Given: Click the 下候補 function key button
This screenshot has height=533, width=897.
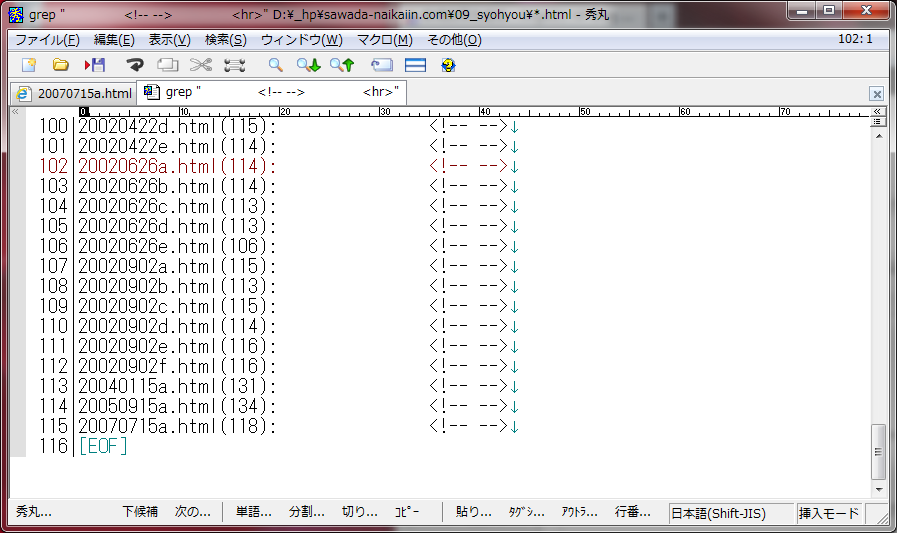Looking at the screenshot, I should (x=140, y=512).
